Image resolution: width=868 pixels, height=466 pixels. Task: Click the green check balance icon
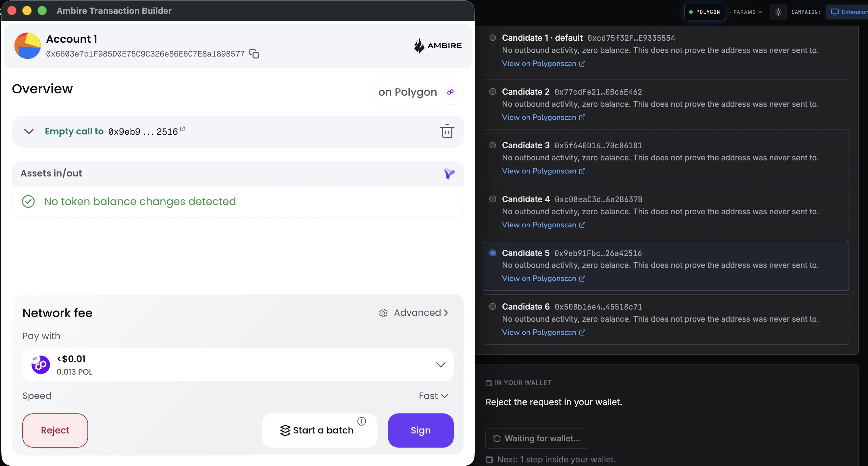coord(28,201)
